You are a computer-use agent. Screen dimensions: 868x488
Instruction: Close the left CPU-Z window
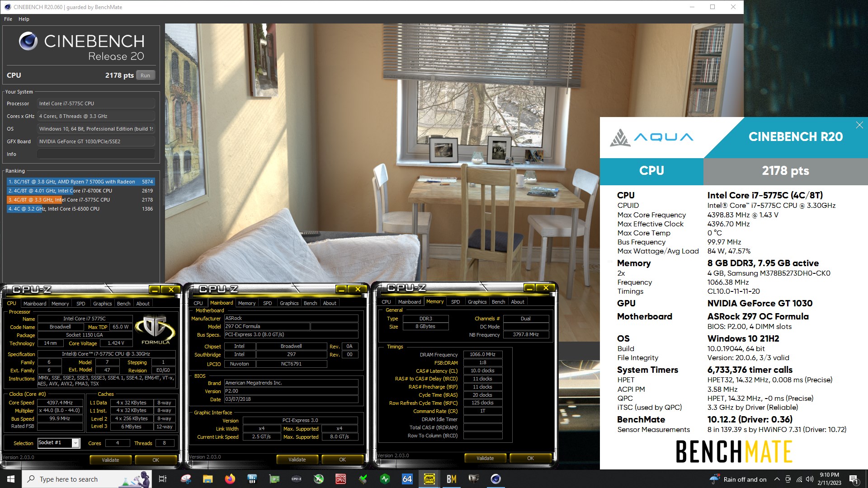tap(171, 290)
